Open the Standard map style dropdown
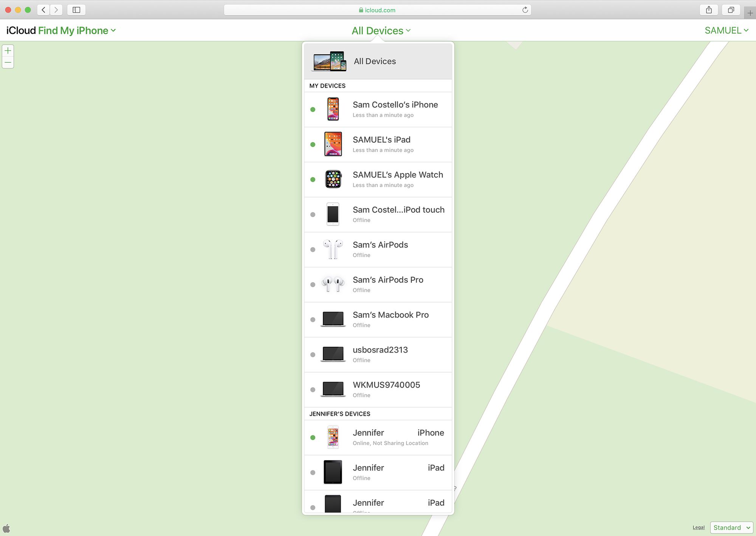756x536 pixels. (732, 528)
